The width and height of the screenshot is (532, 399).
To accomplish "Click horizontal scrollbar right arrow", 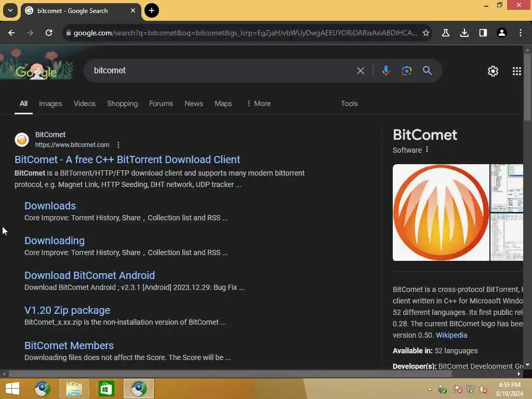I will [x=519, y=374].
